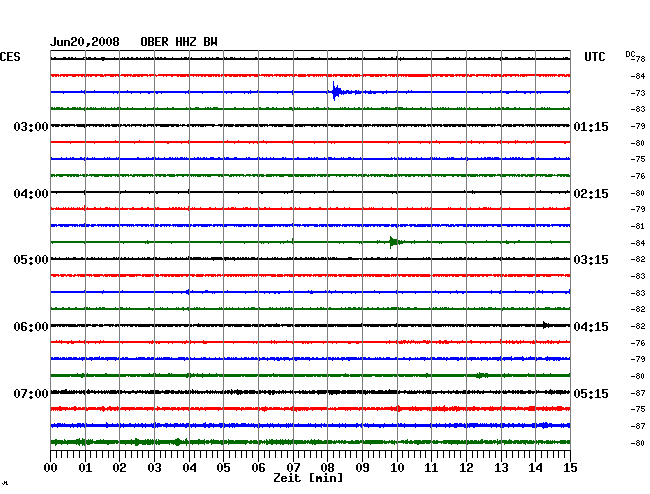Click the 07 minute axis tick label
The image size is (650, 494).
pos(293,467)
